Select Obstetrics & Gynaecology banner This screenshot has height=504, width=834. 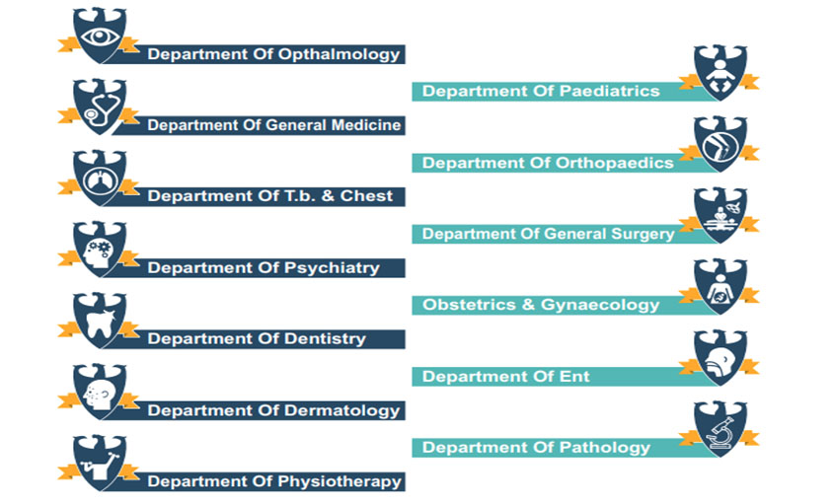pyautogui.click(x=541, y=305)
